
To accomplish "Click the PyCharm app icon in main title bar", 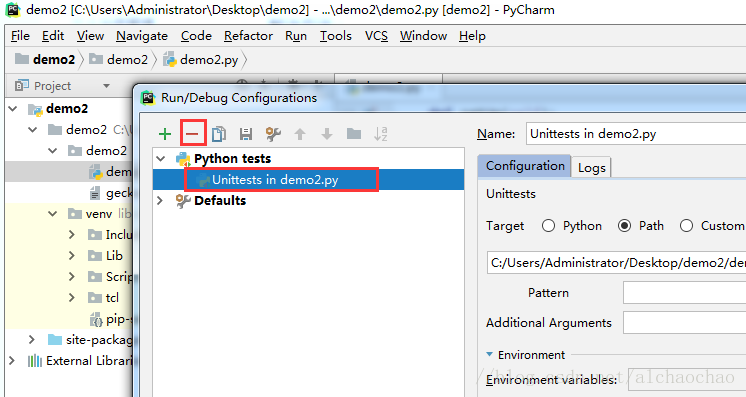I will [x=13, y=10].
